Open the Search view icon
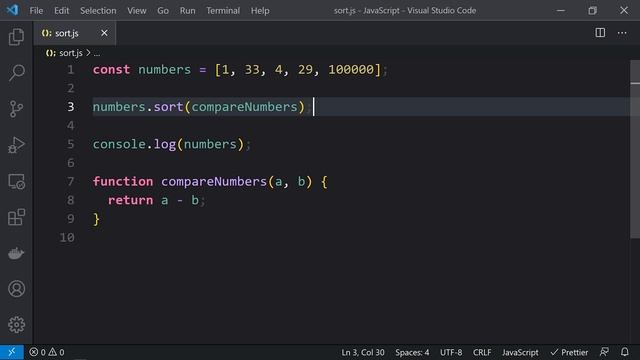The image size is (640, 360). coord(16,73)
